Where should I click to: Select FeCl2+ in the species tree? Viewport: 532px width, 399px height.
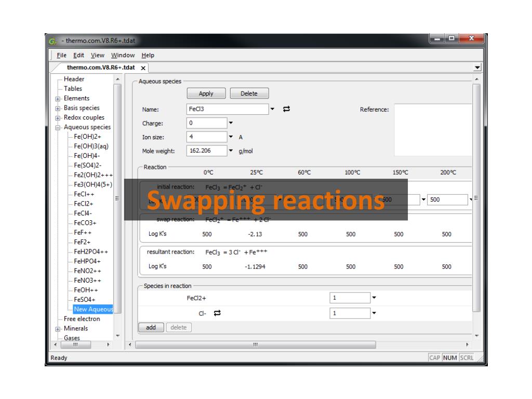[x=83, y=204]
